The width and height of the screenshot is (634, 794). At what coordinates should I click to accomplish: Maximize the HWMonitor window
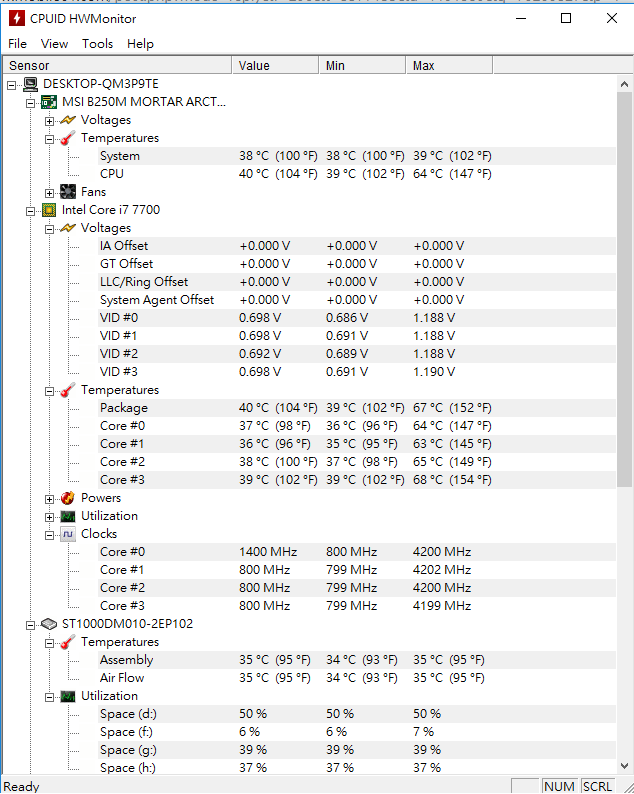coord(566,18)
